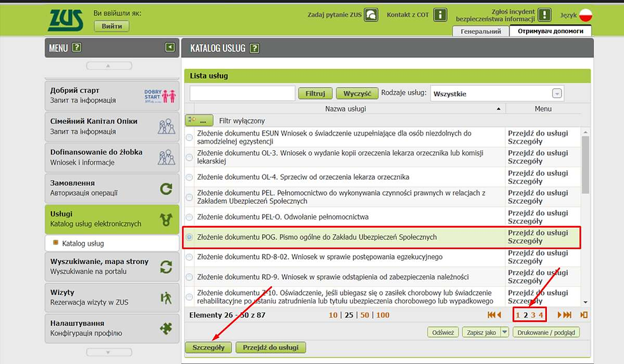Click the bottom Szczegóły button
This screenshot has width=624, height=364.
(x=209, y=347)
